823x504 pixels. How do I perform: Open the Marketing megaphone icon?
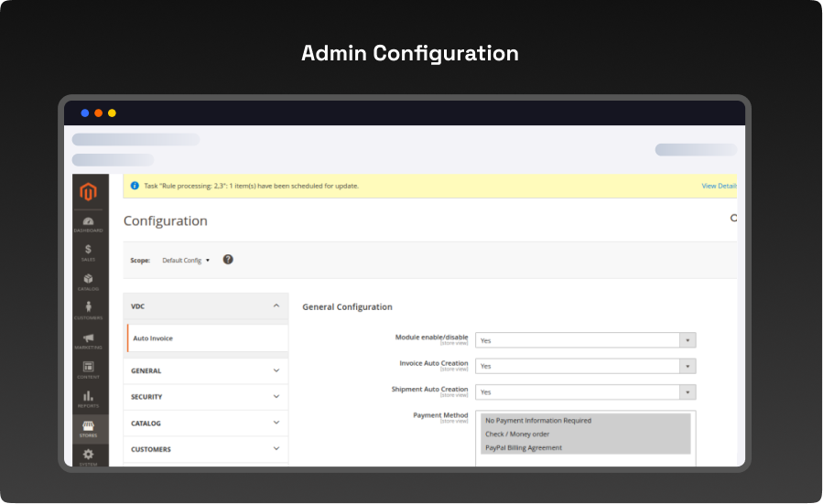(88, 340)
